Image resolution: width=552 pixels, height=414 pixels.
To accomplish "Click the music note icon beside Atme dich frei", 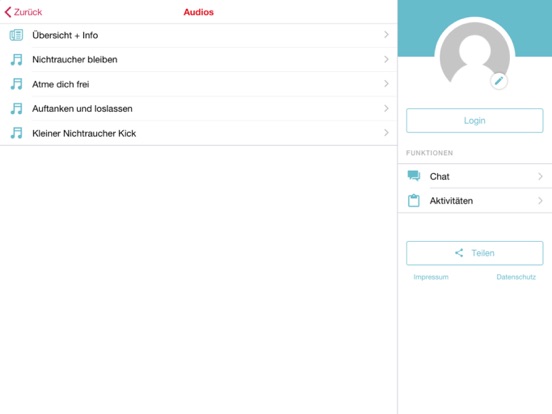I will pos(16,84).
